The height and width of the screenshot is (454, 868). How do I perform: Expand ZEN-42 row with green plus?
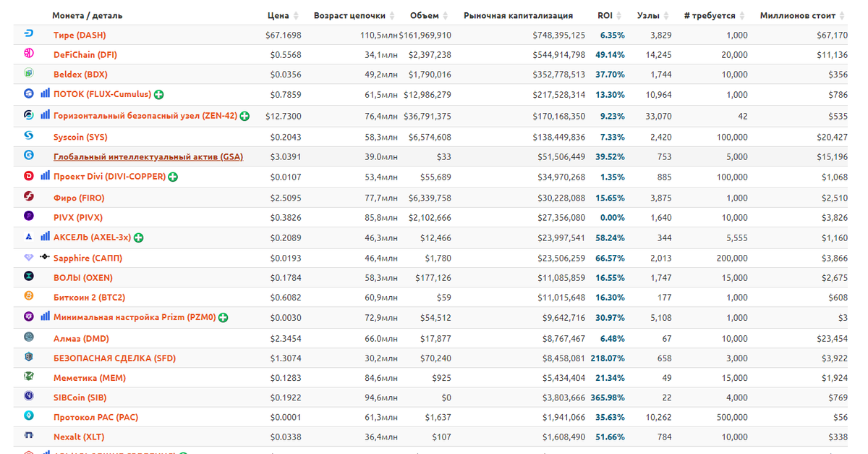[244, 116]
